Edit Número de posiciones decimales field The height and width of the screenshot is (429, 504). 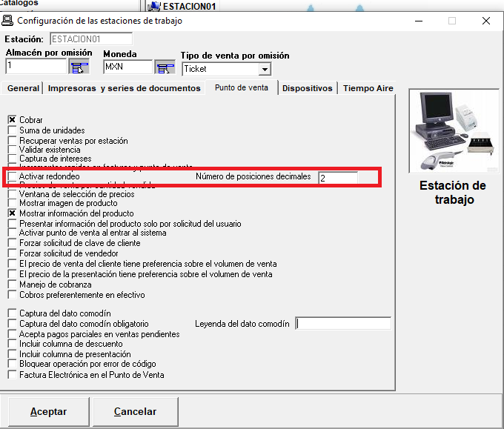(338, 178)
